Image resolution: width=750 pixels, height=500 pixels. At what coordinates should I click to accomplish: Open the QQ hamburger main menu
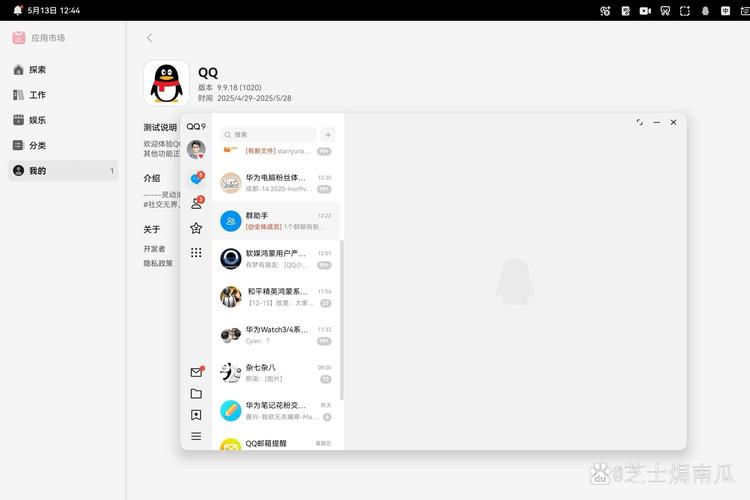click(x=196, y=436)
